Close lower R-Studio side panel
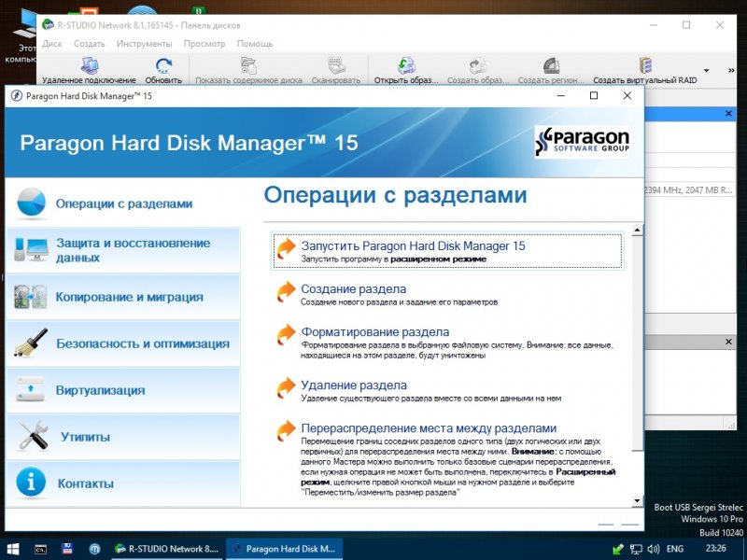The width and height of the screenshot is (747, 560). point(728,342)
